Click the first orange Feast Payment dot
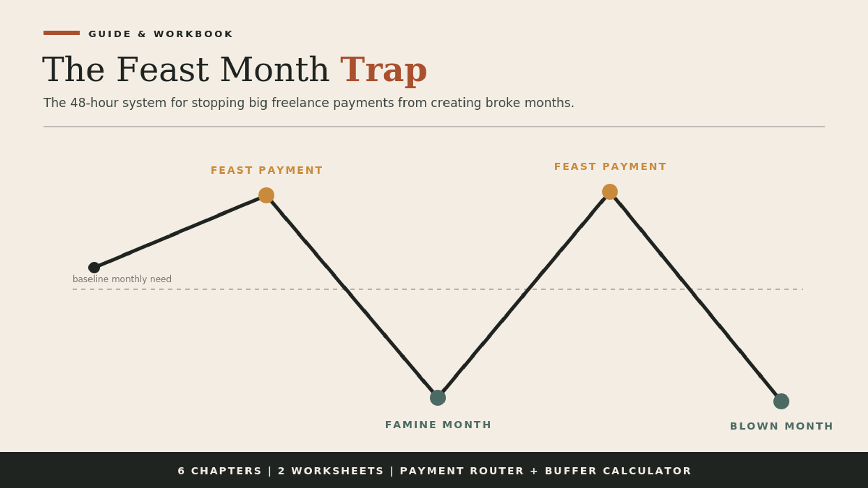Screen dimensions: 868x488 click(x=266, y=195)
